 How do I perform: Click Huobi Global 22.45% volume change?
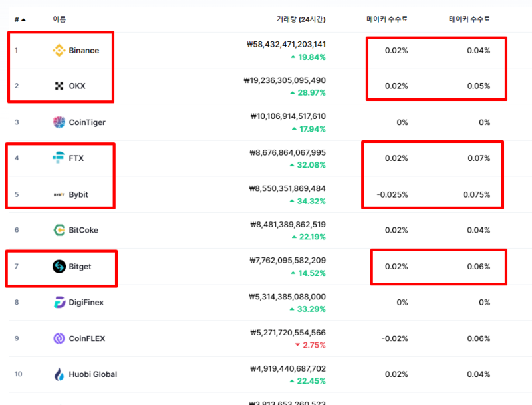[x=307, y=381]
